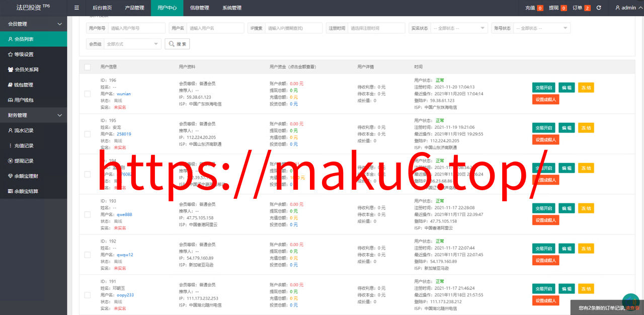Click 冻结 for user qwqw12
The image size is (644, 315).
pos(586,249)
